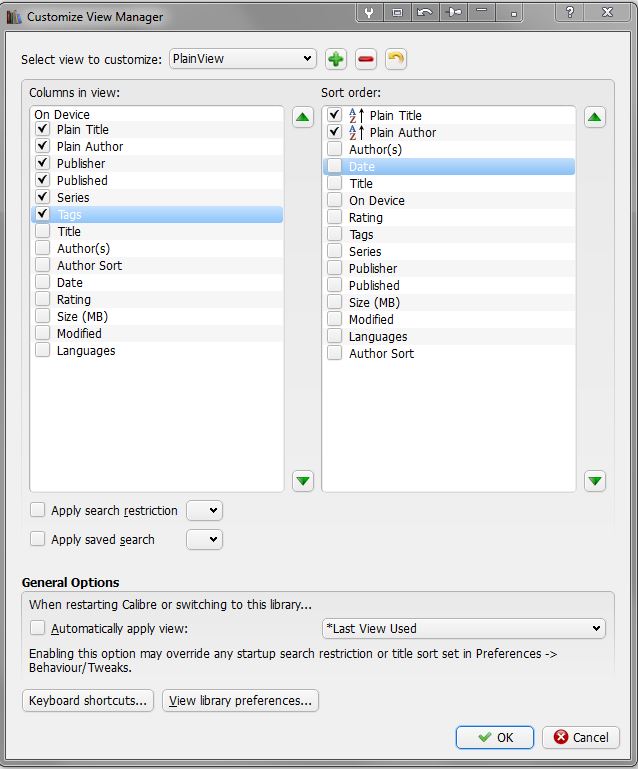Select the Series item in Sort order list
Viewport: 638px width, 769px height.
(x=365, y=251)
